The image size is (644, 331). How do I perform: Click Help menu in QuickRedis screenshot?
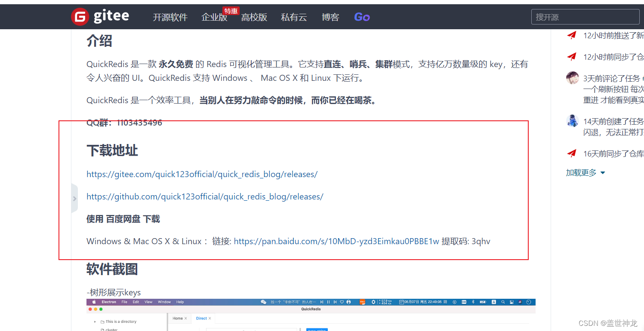click(180, 302)
